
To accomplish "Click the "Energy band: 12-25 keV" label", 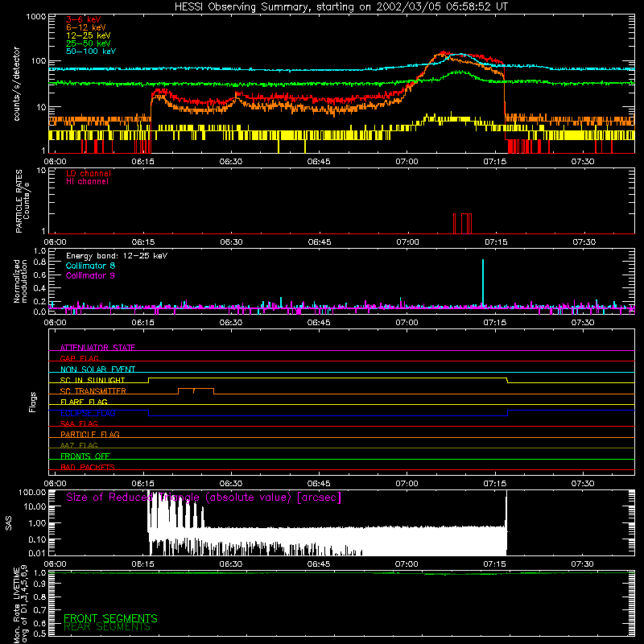I will (117, 256).
